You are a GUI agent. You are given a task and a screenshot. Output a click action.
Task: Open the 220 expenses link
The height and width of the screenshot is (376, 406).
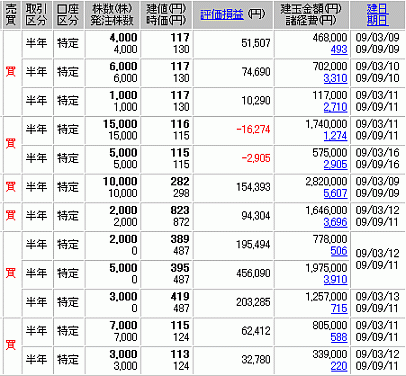(339, 366)
